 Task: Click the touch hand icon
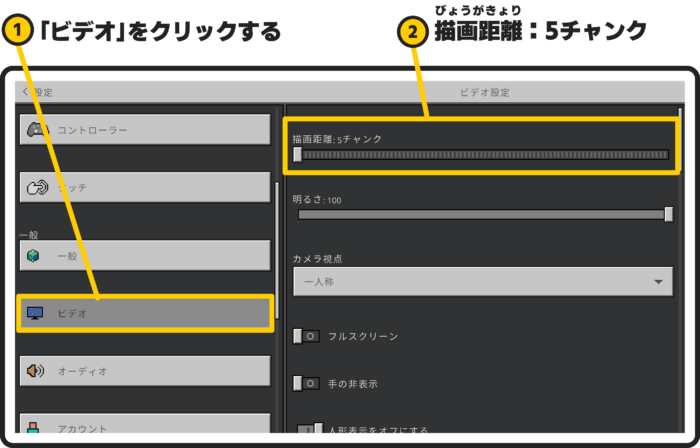pos(37,187)
